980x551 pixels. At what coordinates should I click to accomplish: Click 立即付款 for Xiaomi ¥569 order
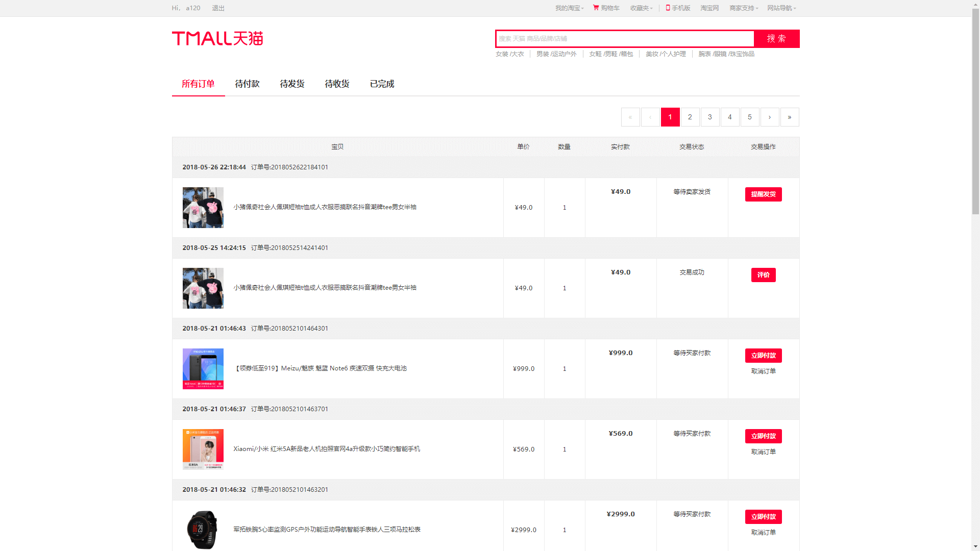[764, 436]
